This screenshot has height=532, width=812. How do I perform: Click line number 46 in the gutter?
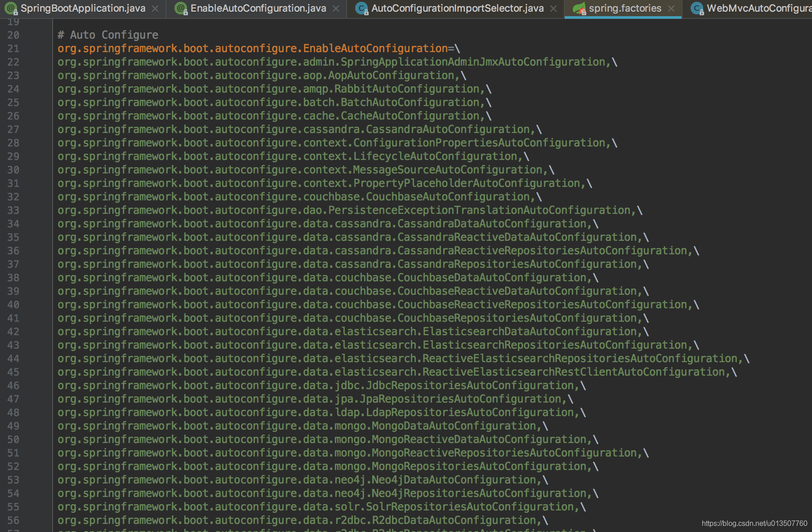13,386
